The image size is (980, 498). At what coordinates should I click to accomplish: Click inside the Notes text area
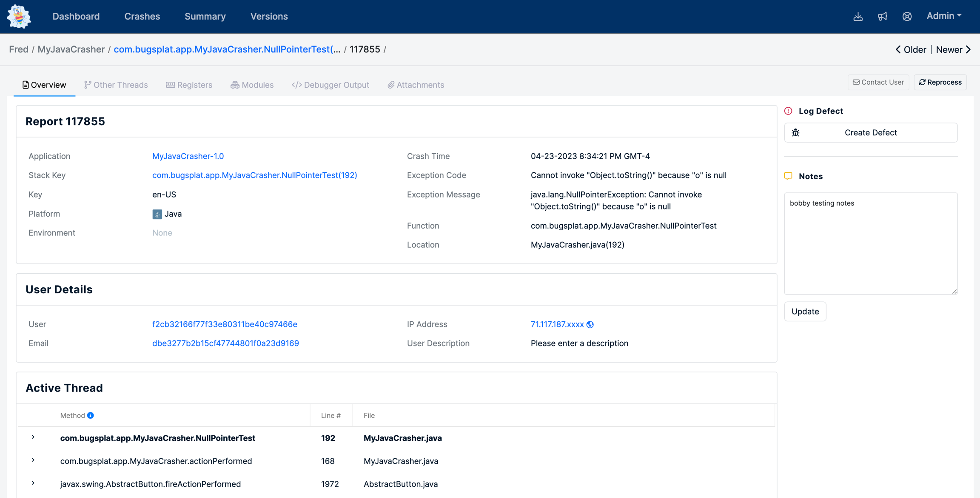coord(870,243)
